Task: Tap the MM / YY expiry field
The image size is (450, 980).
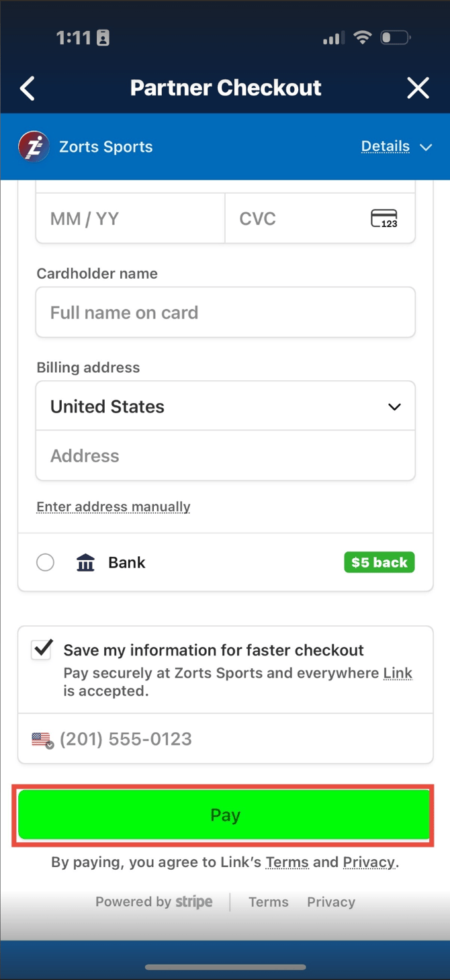Action: click(x=130, y=219)
